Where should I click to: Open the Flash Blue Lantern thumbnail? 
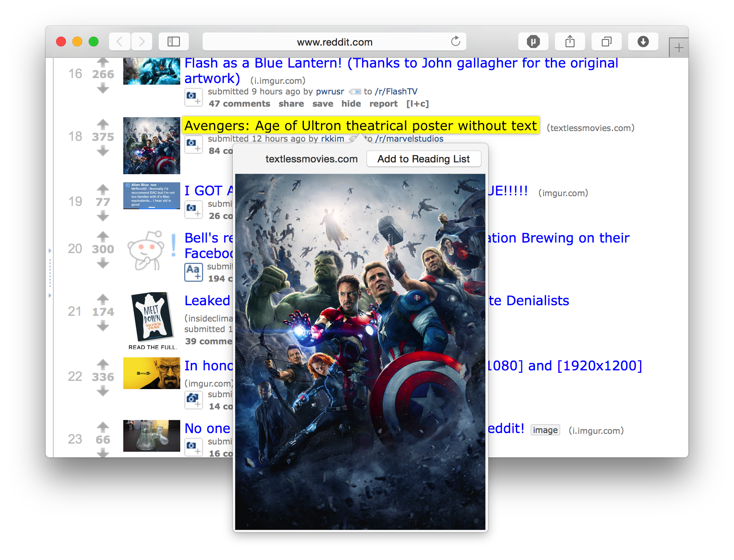click(152, 71)
